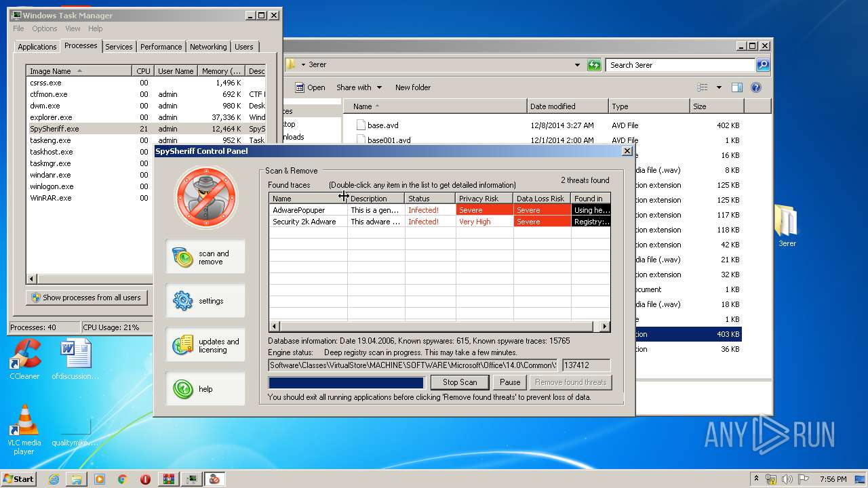This screenshot has width=868, height=488.
Task: Open updates and licensing section
Action: pos(205,345)
